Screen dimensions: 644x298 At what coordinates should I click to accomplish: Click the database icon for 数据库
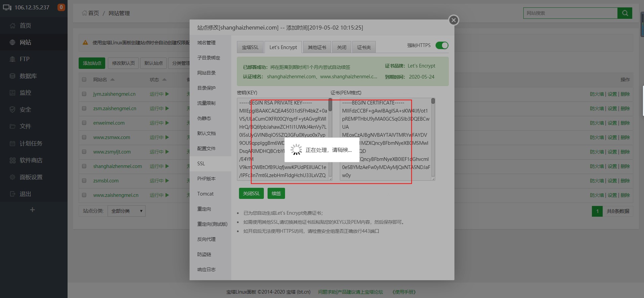(12, 76)
